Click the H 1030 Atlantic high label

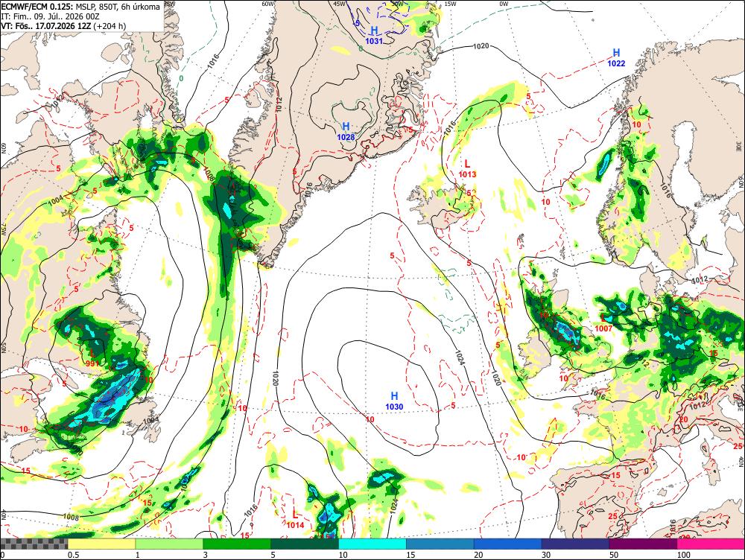pos(394,401)
